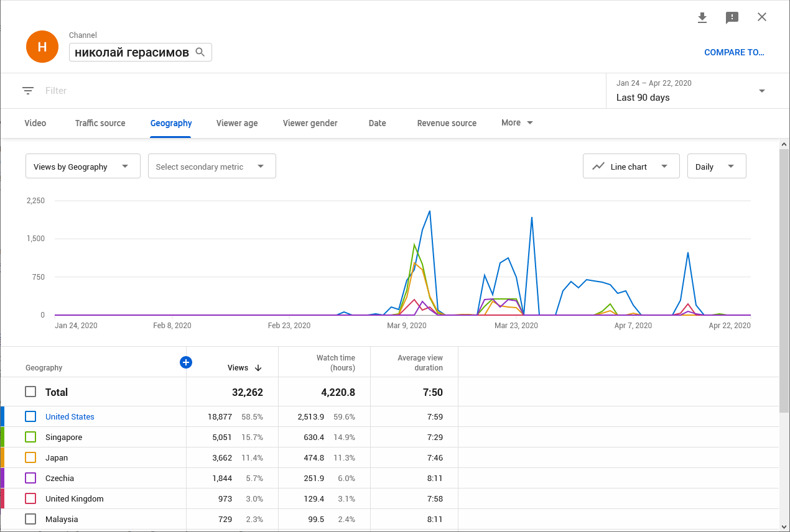The width and height of the screenshot is (790, 532).
Task: Change the Line chart type dropdown
Action: (631, 166)
